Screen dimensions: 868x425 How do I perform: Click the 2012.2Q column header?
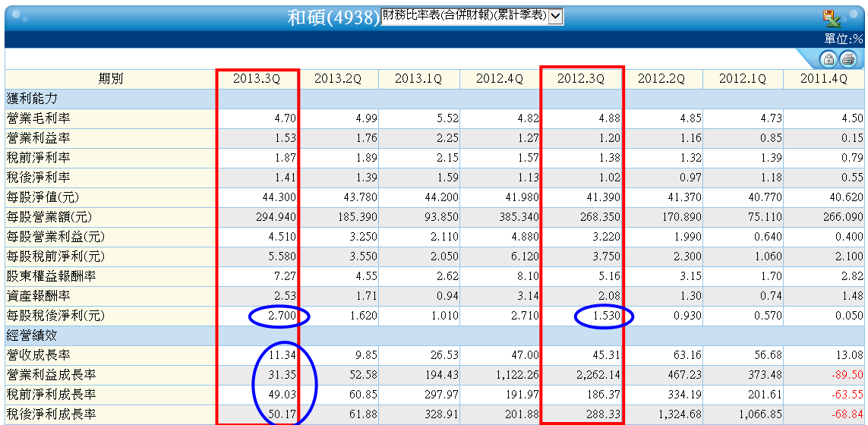point(661,79)
